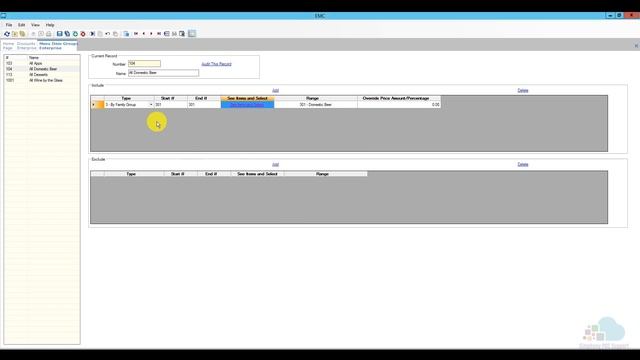Click the blue floppy-disk Save icon
This screenshot has width=640, height=360.
coord(60,34)
